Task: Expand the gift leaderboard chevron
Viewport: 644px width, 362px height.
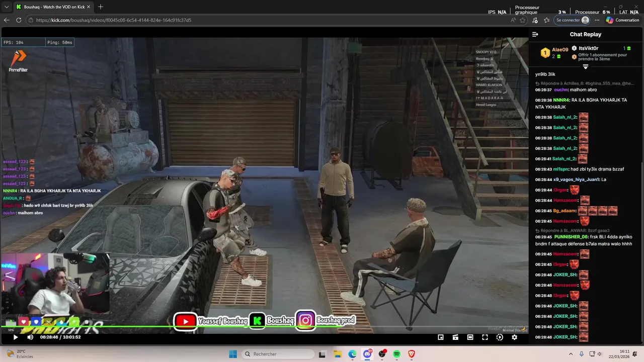Action: (585, 66)
